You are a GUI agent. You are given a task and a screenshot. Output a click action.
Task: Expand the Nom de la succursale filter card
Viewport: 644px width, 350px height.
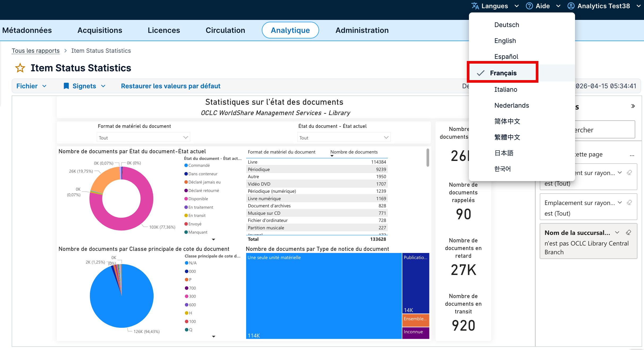617,233
